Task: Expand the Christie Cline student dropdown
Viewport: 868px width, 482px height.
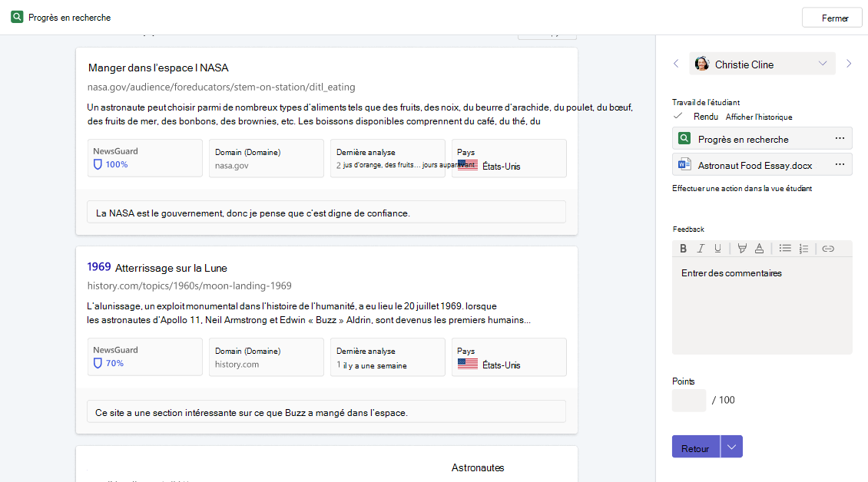Action: click(823, 64)
